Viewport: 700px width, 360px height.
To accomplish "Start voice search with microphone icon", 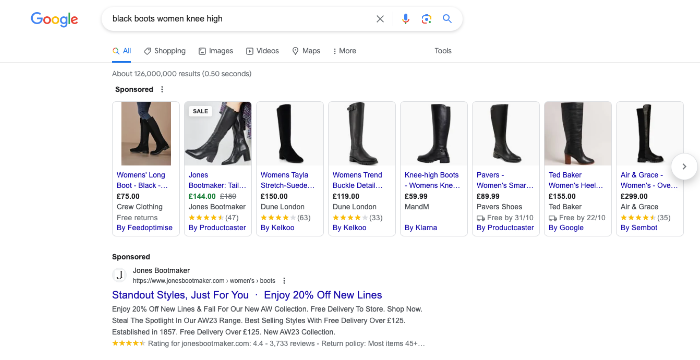I will 405,19.
